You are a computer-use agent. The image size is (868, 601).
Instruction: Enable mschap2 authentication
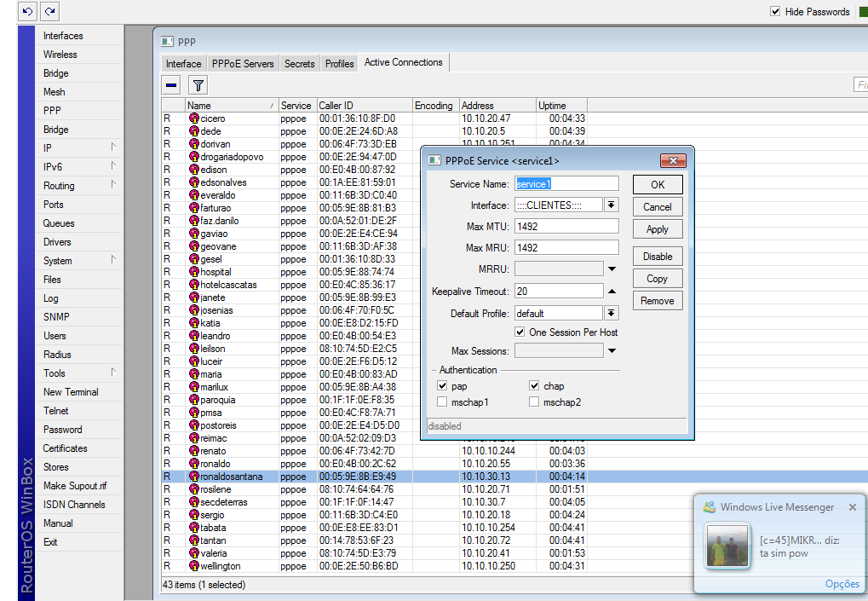pos(535,402)
